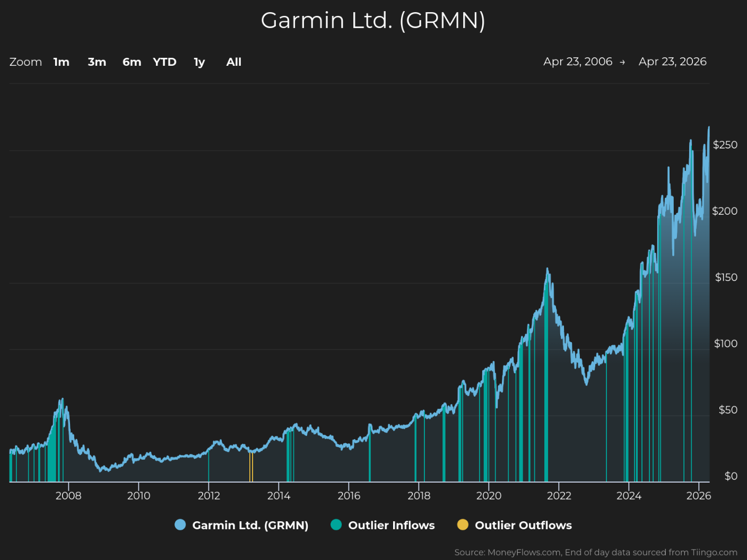
Task: Click the $150 y-axis label
Action: tap(726, 277)
